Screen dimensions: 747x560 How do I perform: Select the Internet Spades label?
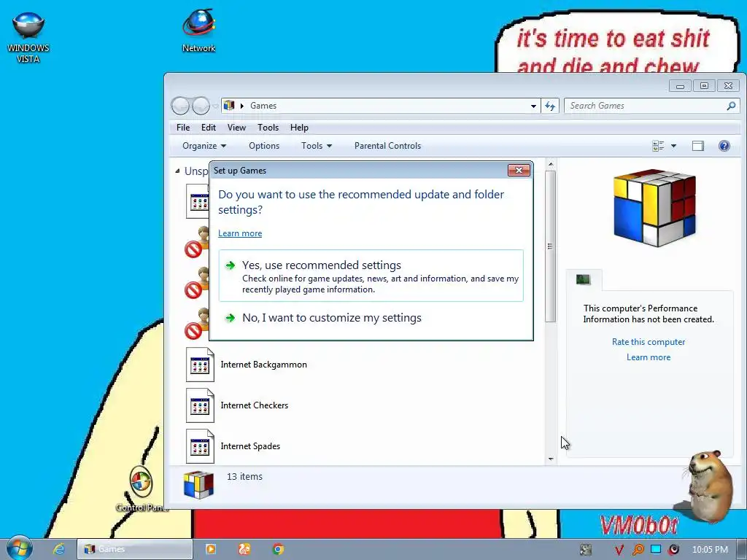click(250, 447)
